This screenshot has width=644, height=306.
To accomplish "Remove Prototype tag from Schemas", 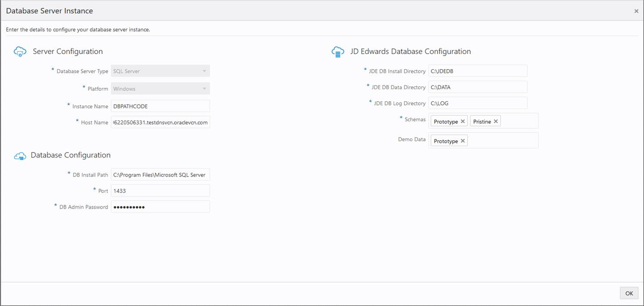I will [463, 121].
